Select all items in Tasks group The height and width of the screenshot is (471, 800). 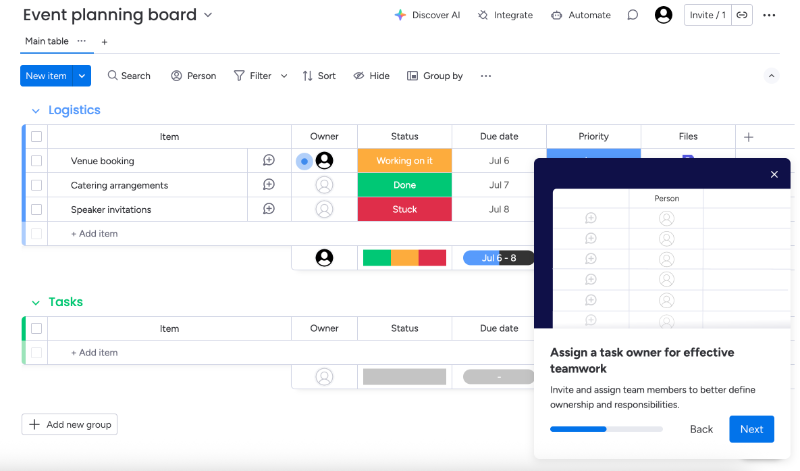36,329
